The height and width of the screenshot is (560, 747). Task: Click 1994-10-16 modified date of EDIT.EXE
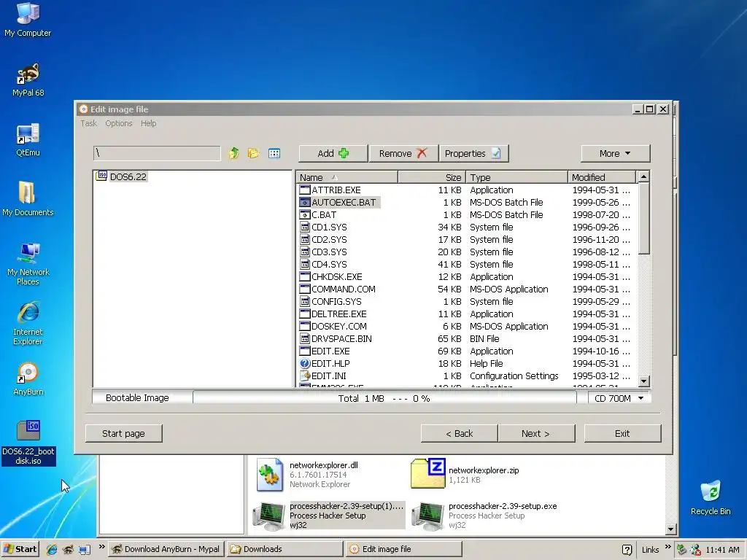(x=601, y=351)
